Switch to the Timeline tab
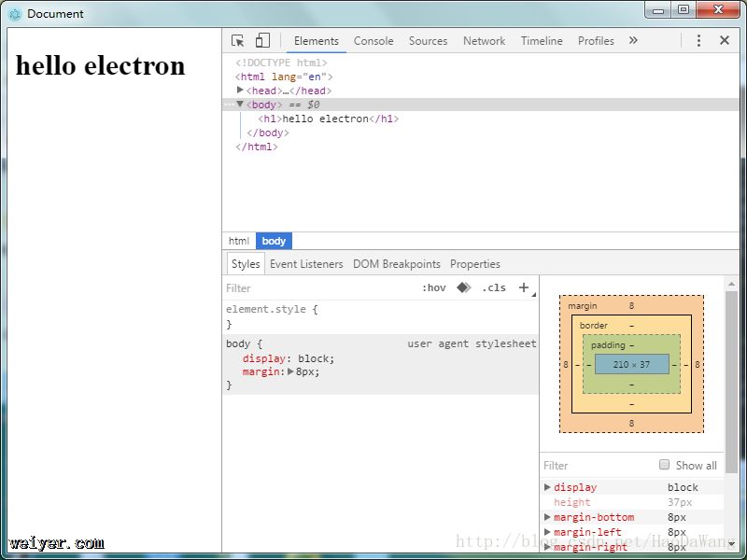Image resolution: width=747 pixels, height=560 pixels. 542,41
